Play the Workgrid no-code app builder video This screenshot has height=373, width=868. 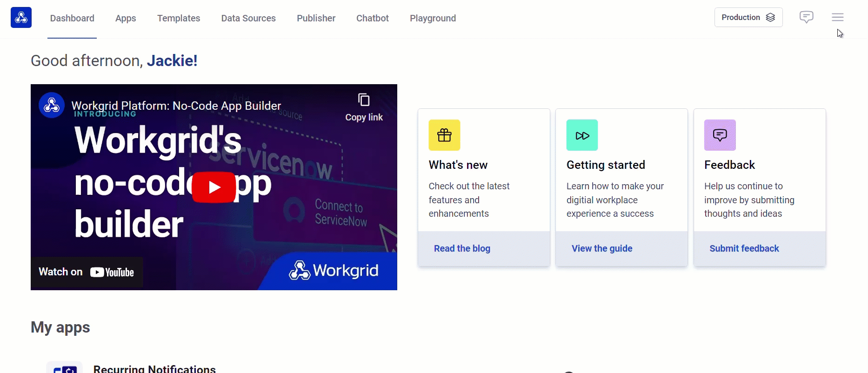[x=214, y=187]
